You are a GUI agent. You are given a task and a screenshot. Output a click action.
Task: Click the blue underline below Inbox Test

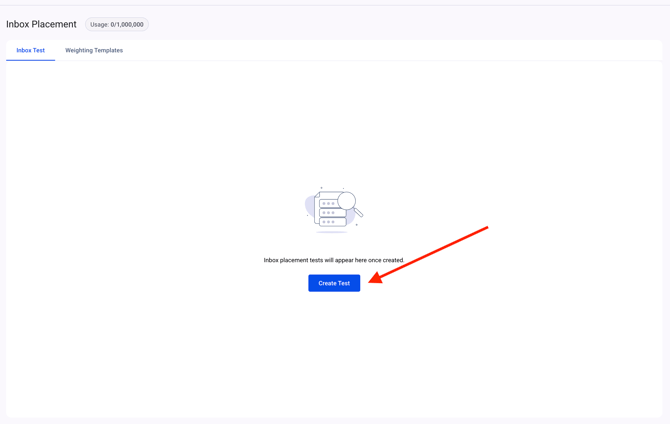(x=30, y=60)
